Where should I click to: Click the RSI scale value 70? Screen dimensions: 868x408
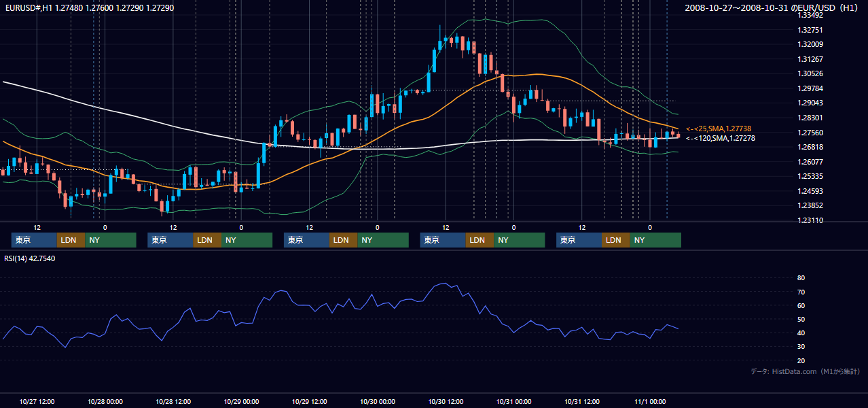(x=801, y=292)
